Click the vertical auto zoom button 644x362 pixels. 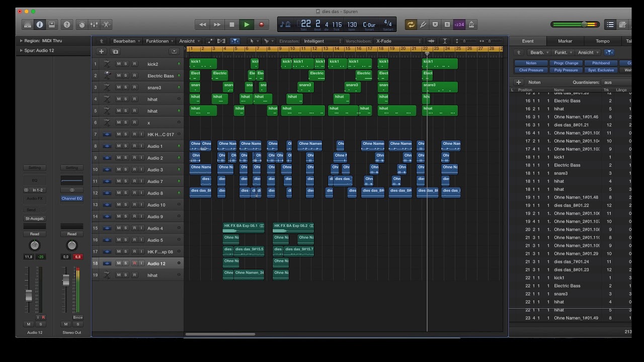pyautogui.click(x=445, y=41)
